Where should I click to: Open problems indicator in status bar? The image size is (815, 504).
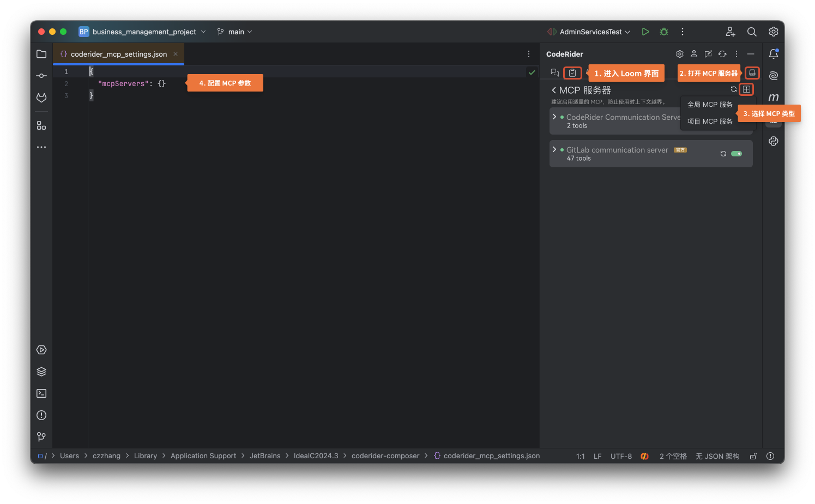click(x=770, y=456)
